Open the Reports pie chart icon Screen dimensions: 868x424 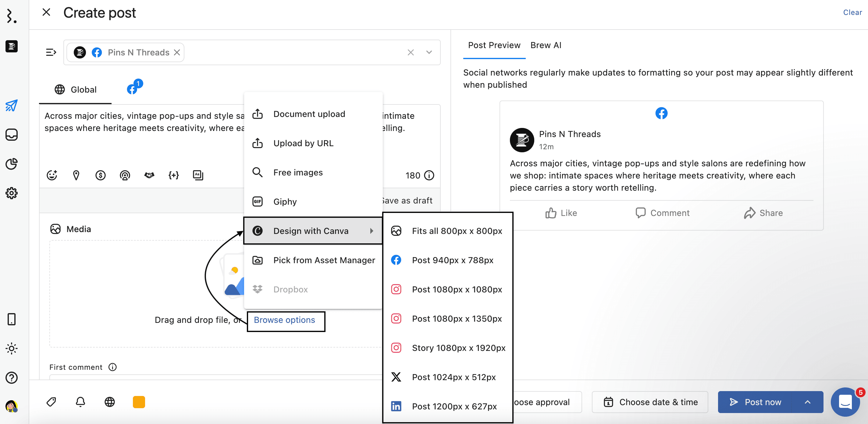tap(12, 164)
